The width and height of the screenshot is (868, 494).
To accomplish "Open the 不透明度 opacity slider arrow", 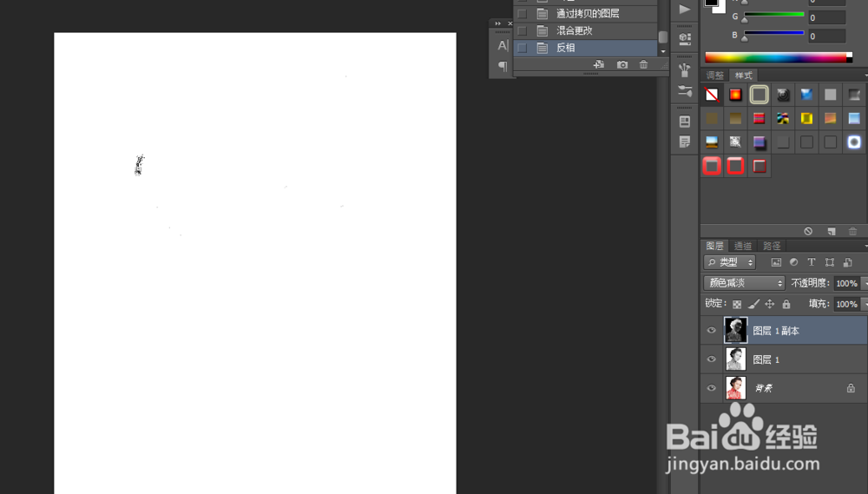I will click(x=865, y=283).
